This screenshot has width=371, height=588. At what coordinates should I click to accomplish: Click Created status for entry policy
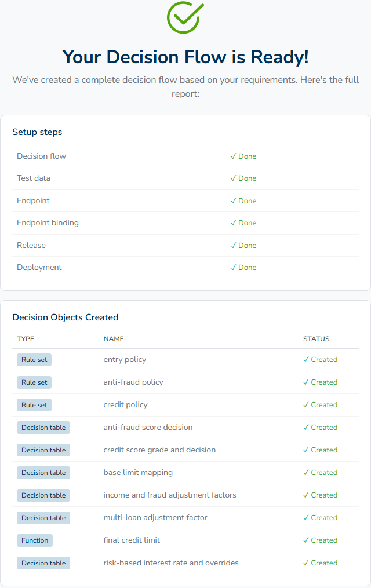point(321,360)
